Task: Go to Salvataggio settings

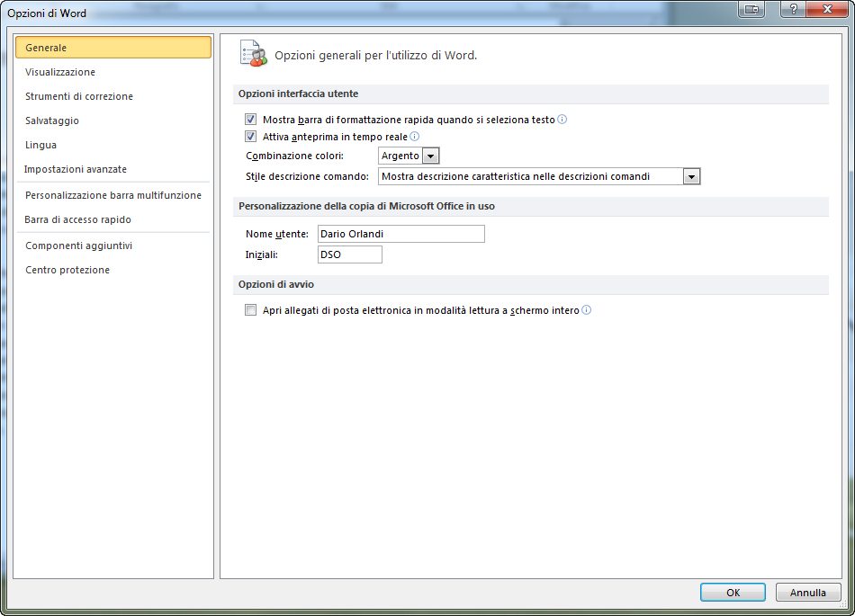Action: [52, 121]
